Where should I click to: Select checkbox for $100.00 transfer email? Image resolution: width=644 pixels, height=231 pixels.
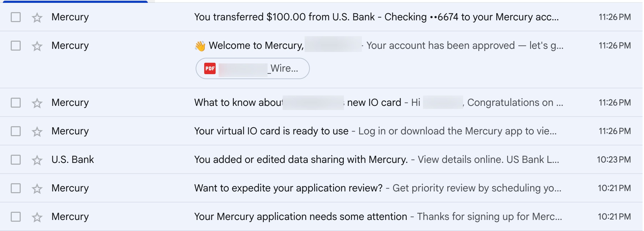tap(16, 17)
